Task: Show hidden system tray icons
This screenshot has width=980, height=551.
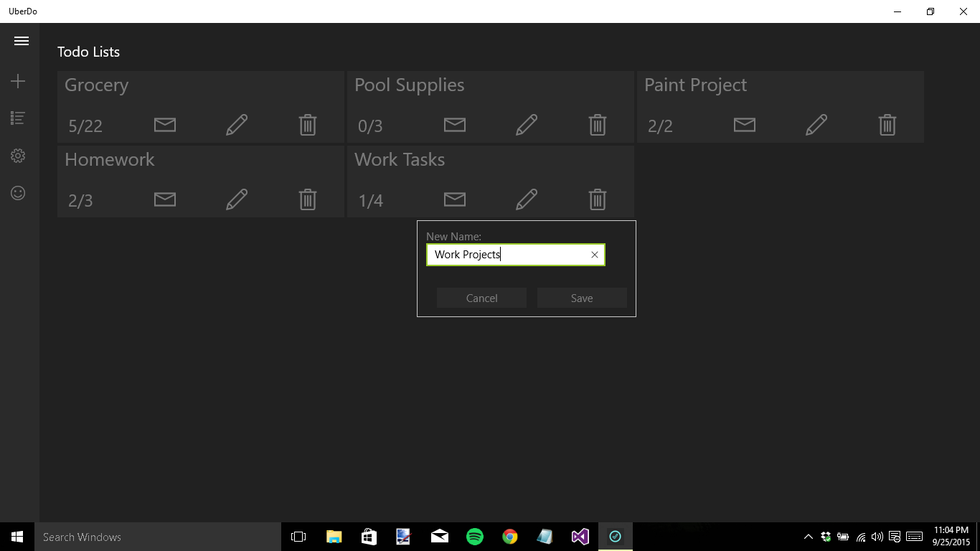Action: click(x=808, y=537)
